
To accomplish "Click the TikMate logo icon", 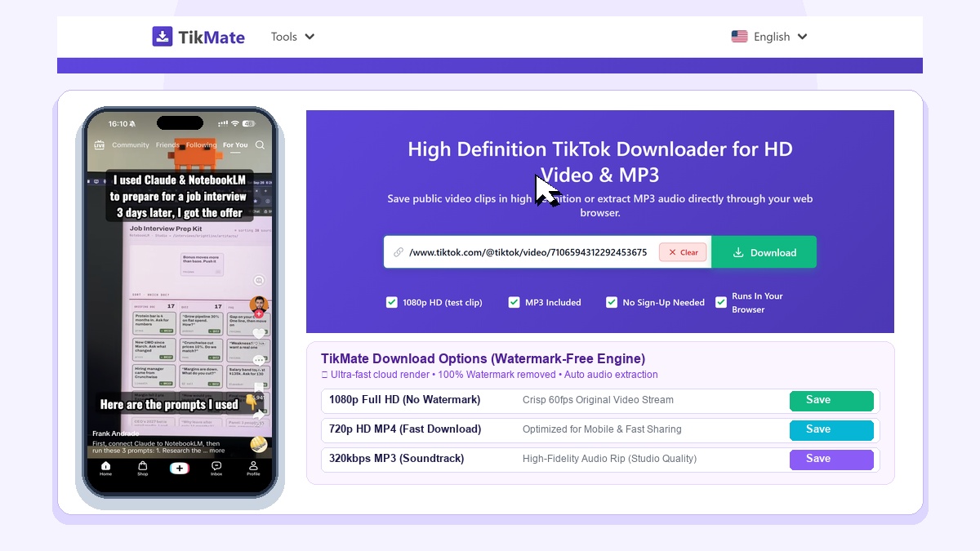I will pyautogui.click(x=163, y=37).
